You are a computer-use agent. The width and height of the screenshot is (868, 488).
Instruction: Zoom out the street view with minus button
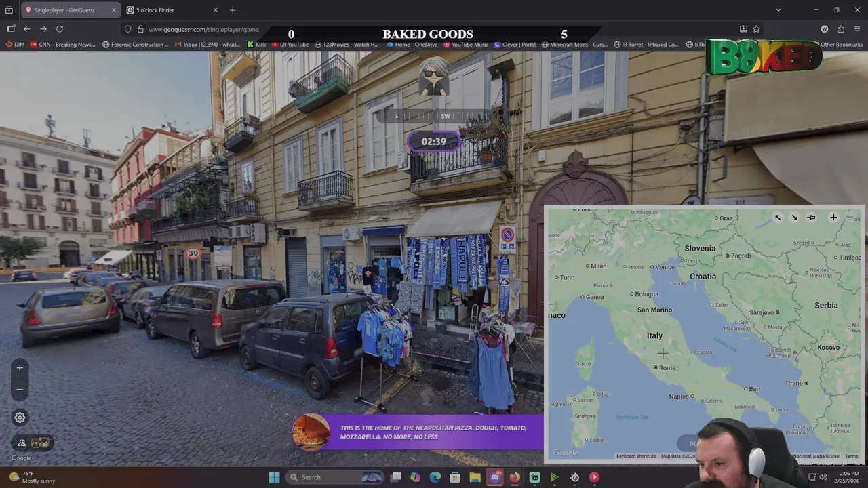click(20, 390)
